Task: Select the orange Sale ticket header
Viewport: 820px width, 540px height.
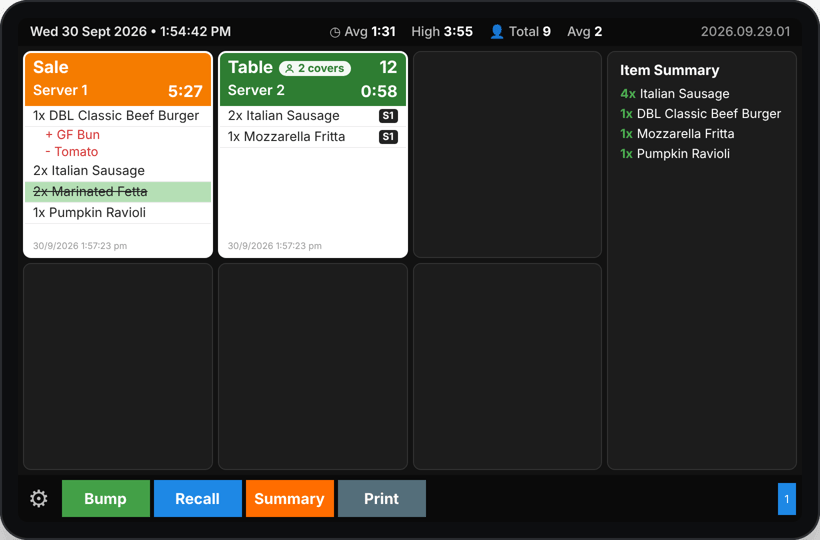Action: pos(118,79)
